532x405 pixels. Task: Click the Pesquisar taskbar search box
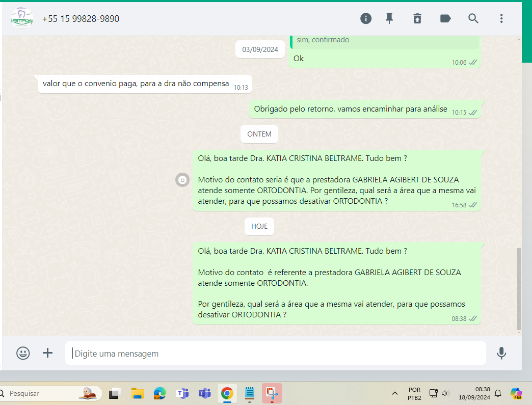(51, 393)
